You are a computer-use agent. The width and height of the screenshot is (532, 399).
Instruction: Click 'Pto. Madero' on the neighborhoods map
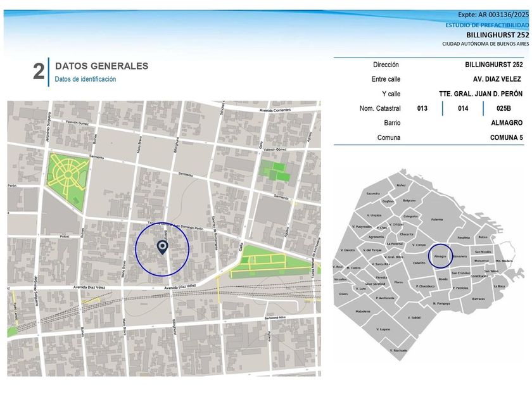(504, 261)
